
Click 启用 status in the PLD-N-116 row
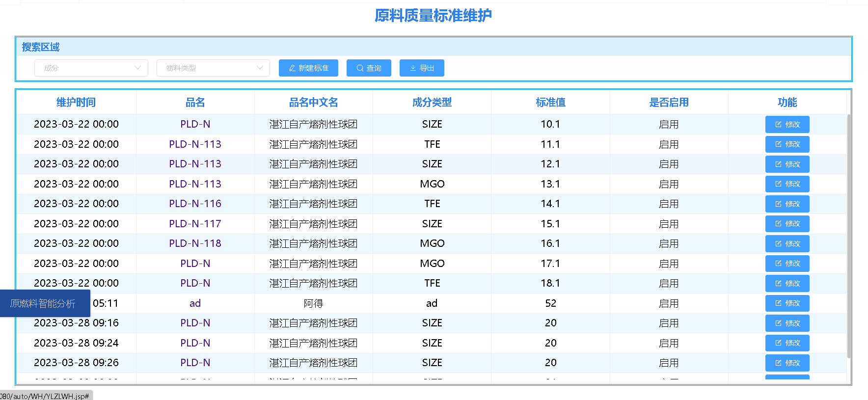669,204
